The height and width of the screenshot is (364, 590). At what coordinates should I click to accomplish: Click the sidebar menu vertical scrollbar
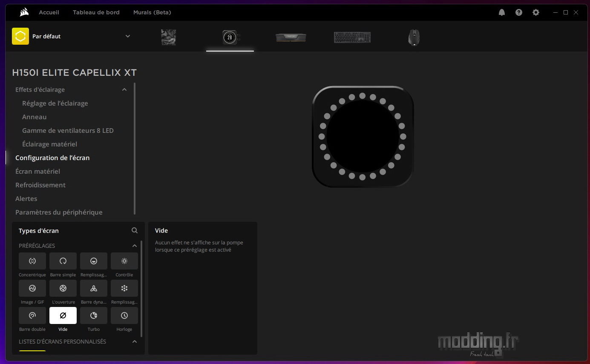pos(135,149)
